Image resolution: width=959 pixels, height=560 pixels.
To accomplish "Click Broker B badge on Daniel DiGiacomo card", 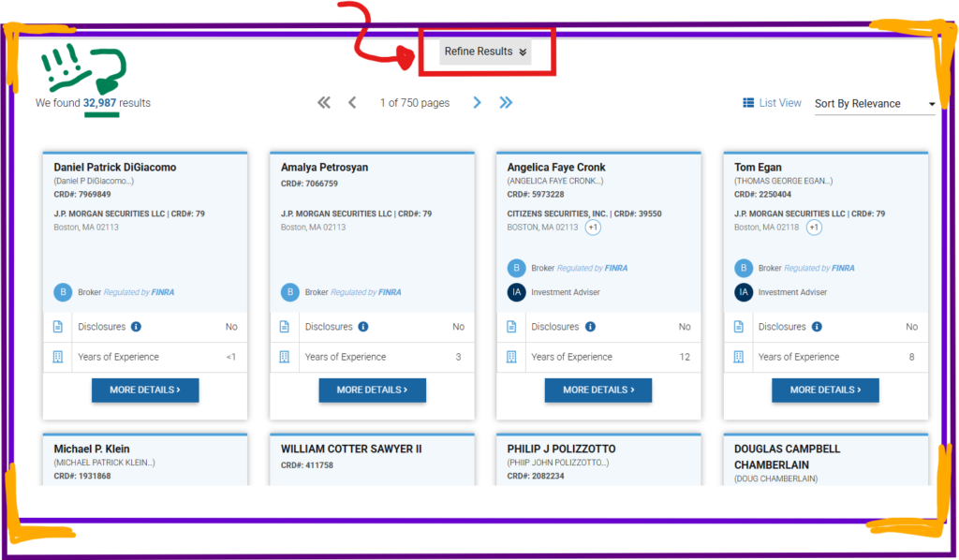I will 63,292.
